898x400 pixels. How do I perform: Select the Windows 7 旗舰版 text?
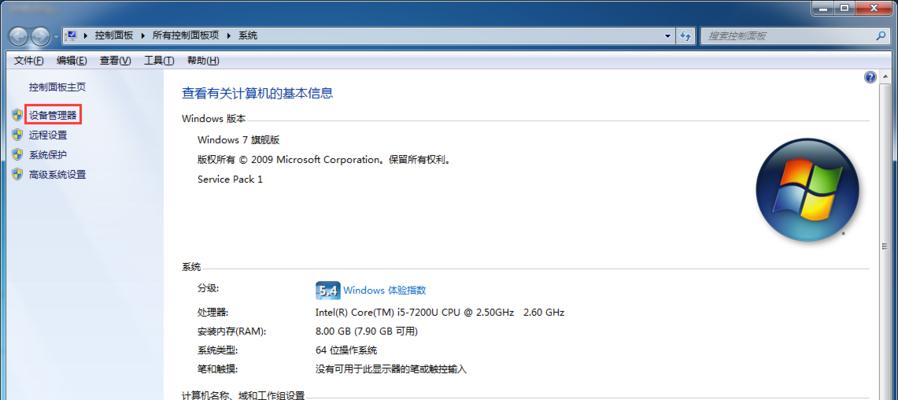pyautogui.click(x=238, y=140)
